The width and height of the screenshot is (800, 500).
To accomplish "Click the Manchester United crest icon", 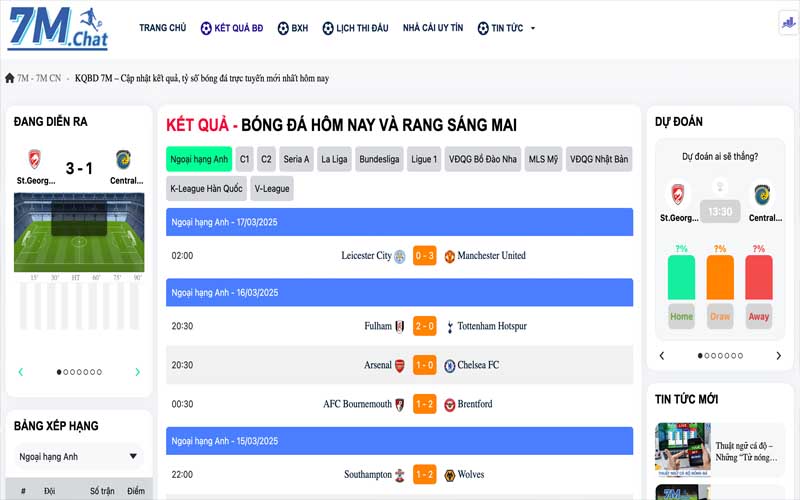I will click(x=449, y=256).
